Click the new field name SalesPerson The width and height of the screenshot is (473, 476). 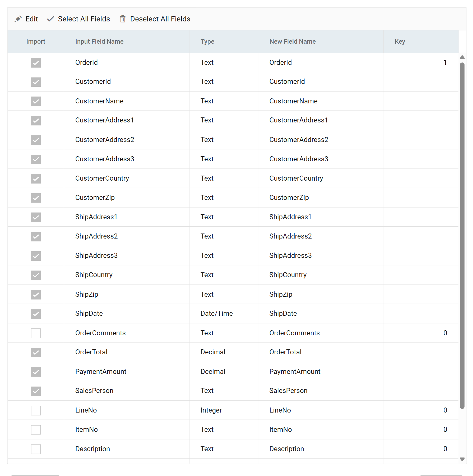tap(288, 391)
